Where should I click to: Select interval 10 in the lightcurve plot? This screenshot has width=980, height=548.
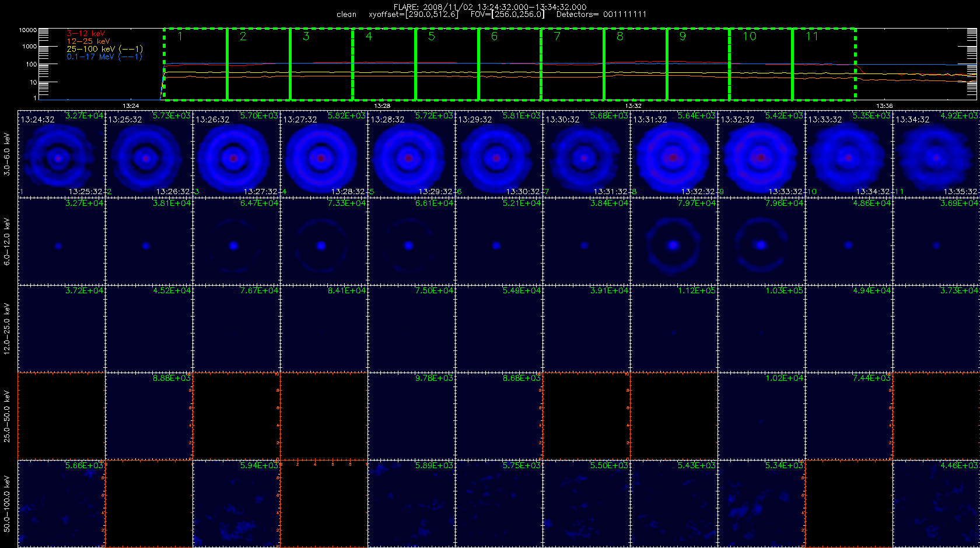click(x=761, y=64)
